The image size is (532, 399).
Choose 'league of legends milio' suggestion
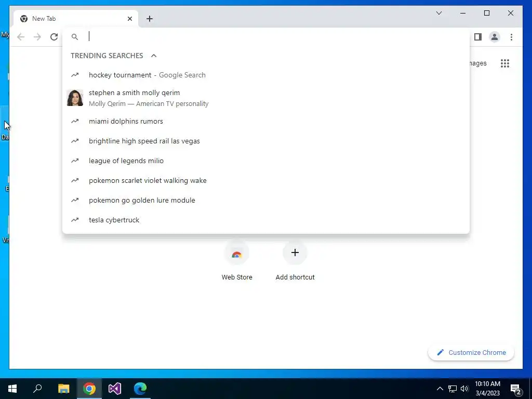[x=266, y=161]
